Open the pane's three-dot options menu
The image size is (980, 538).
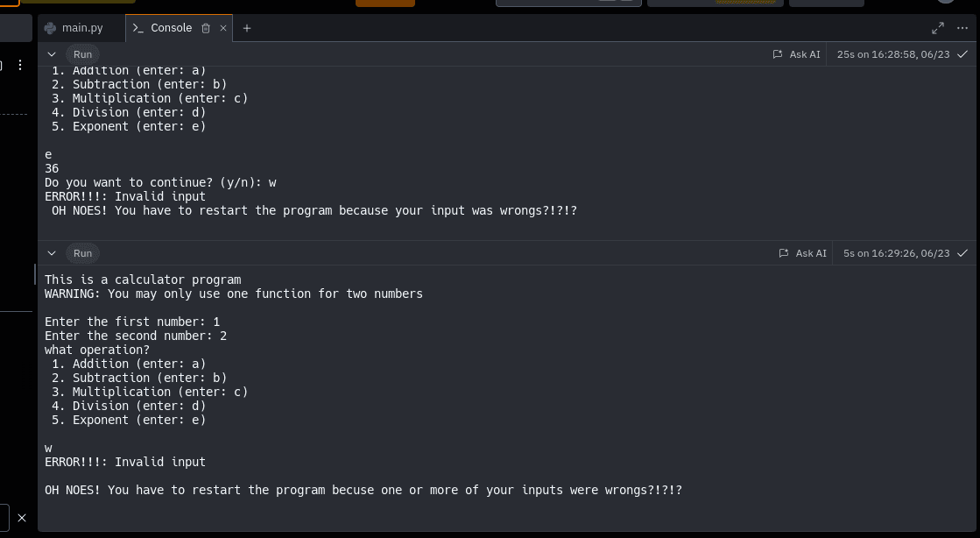[962, 28]
